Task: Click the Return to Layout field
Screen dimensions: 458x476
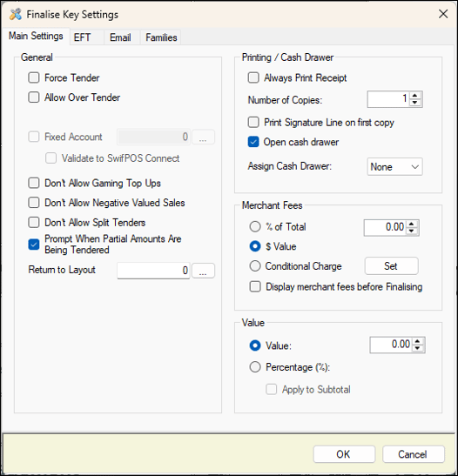Action: coord(153,270)
